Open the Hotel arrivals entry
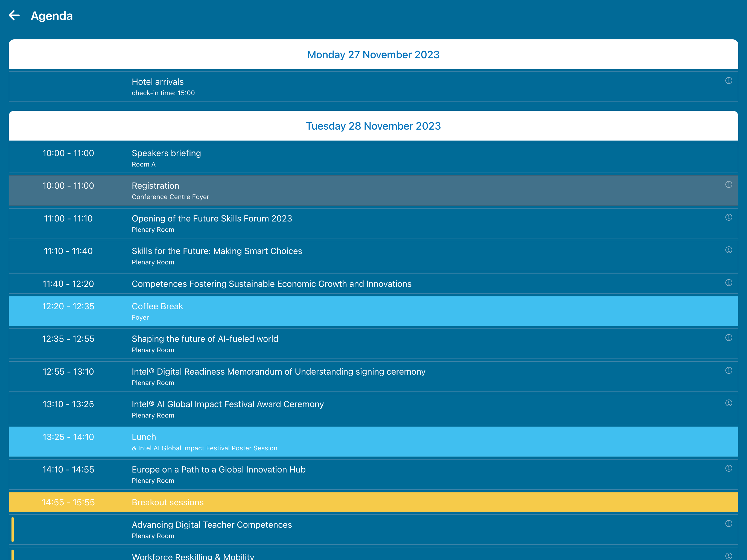 coord(373,87)
